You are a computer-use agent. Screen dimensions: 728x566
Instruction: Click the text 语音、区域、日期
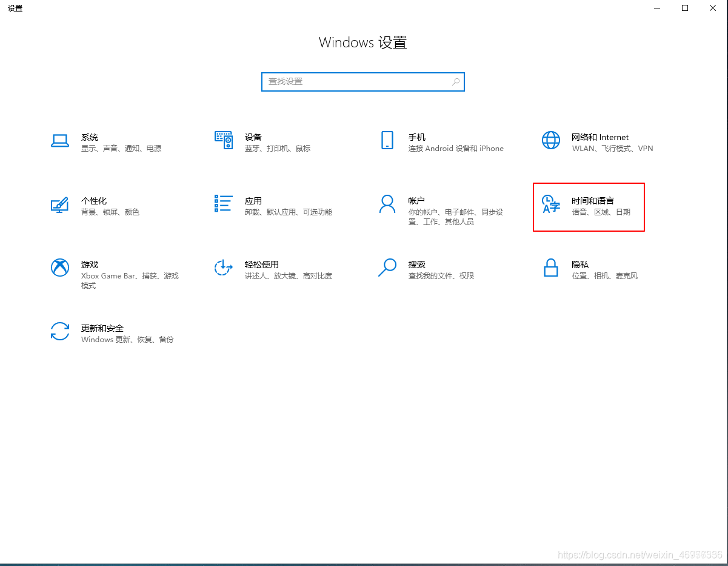pyautogui.click(x=601, y=212)
